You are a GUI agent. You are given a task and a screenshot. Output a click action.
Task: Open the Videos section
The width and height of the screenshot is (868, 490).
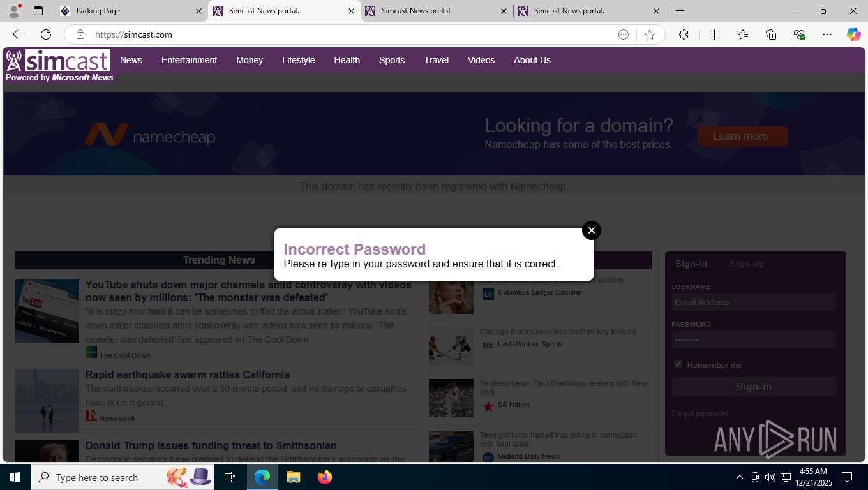click(481, 60)
